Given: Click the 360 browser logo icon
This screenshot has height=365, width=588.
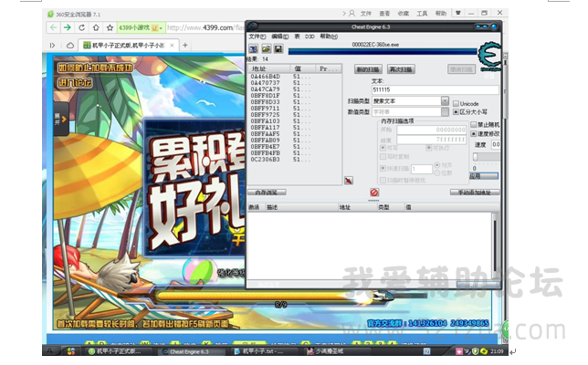Looking at the screenshot, I should tap(50, 15).
